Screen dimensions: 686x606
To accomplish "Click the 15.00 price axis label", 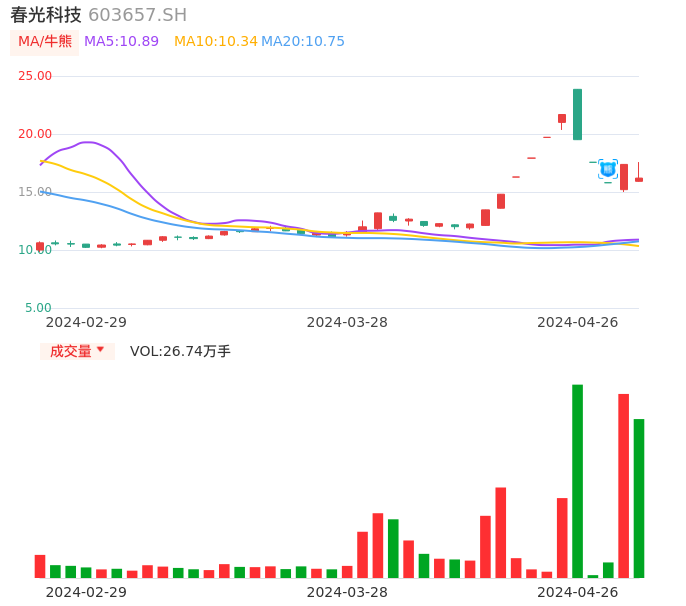I will (35, 192).
